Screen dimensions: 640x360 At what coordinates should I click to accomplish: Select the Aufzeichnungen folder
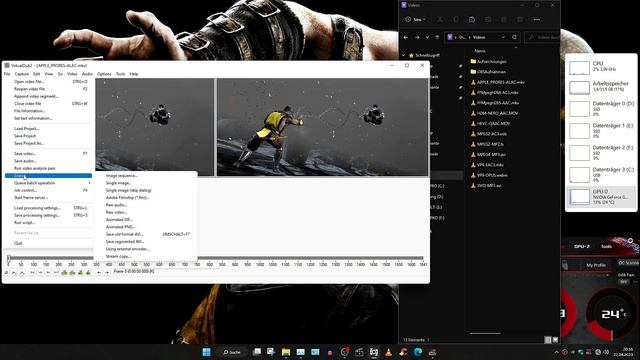[488, 62]
